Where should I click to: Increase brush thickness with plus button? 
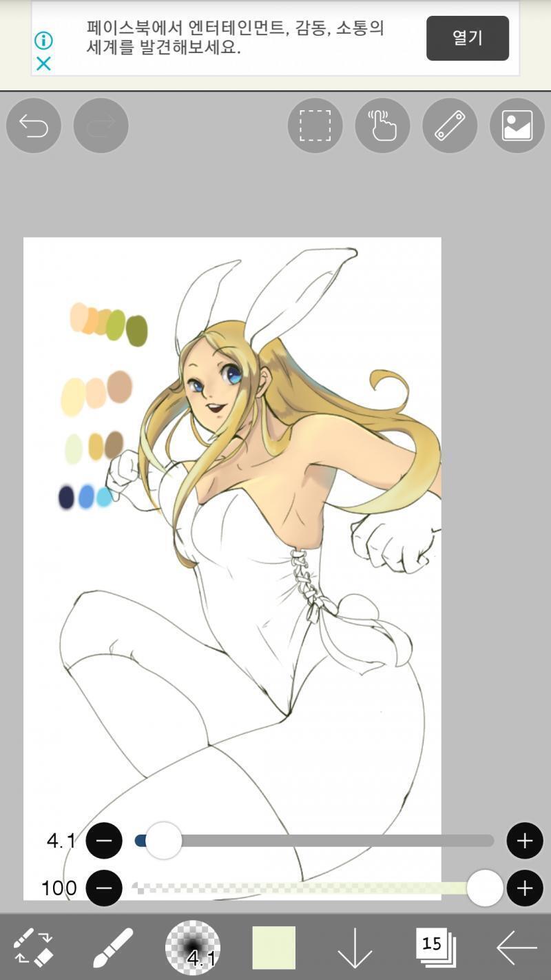(525, 841)
